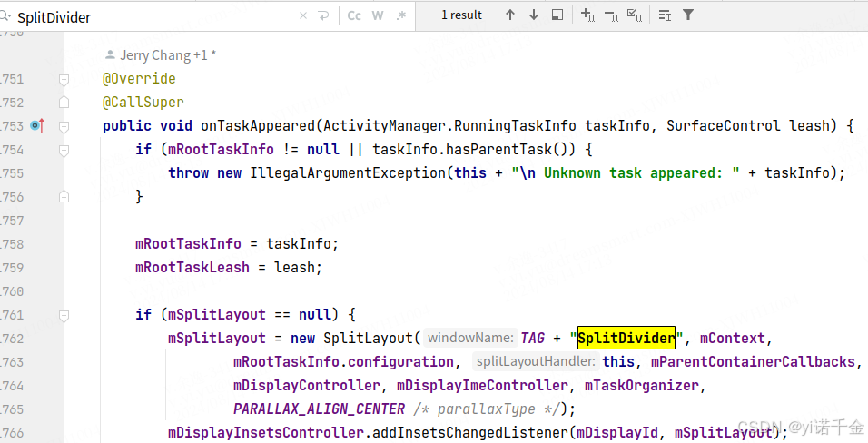Click the splitLayoutHandler: inlay hint
868x443 pixels.
coord(536,361)
